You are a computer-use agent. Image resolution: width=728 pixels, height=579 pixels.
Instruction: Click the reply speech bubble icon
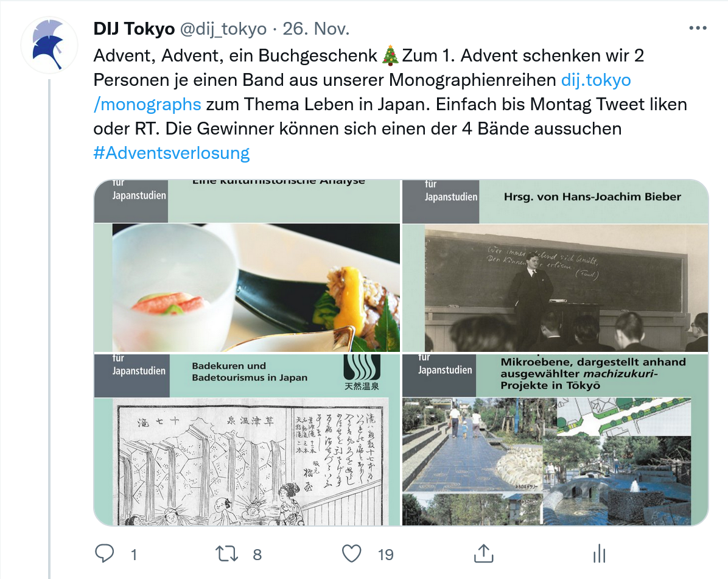coord(105,553)
